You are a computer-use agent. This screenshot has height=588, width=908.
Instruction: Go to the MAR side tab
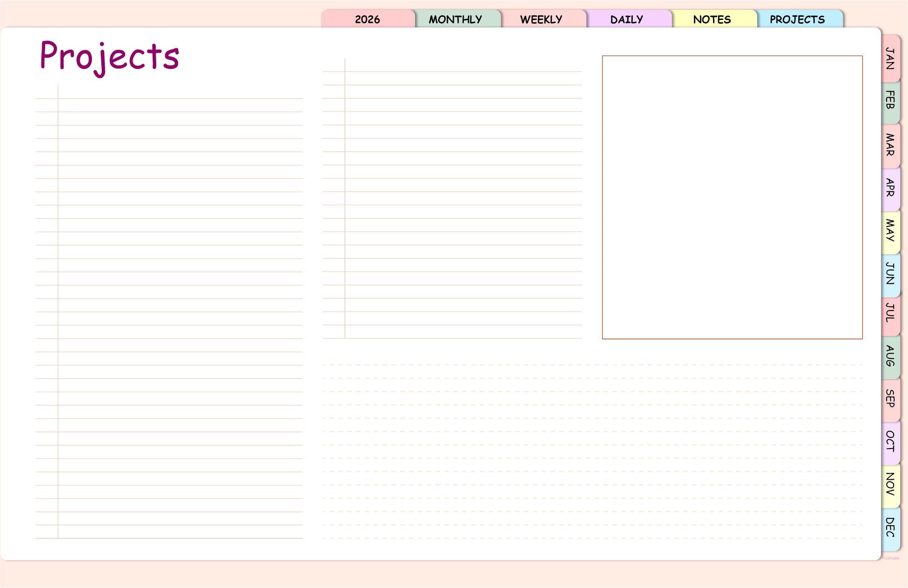pyautogui.click(x=891, y=145)
